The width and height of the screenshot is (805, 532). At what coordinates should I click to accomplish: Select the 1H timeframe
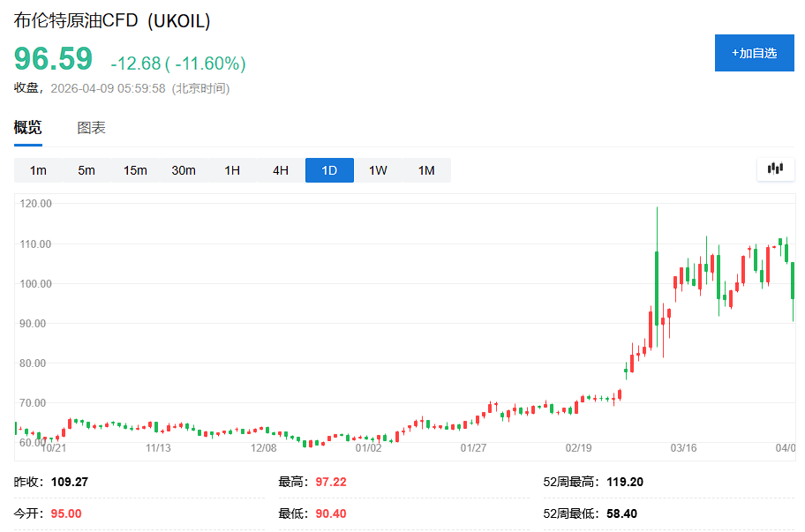click(x=232, y=170)
